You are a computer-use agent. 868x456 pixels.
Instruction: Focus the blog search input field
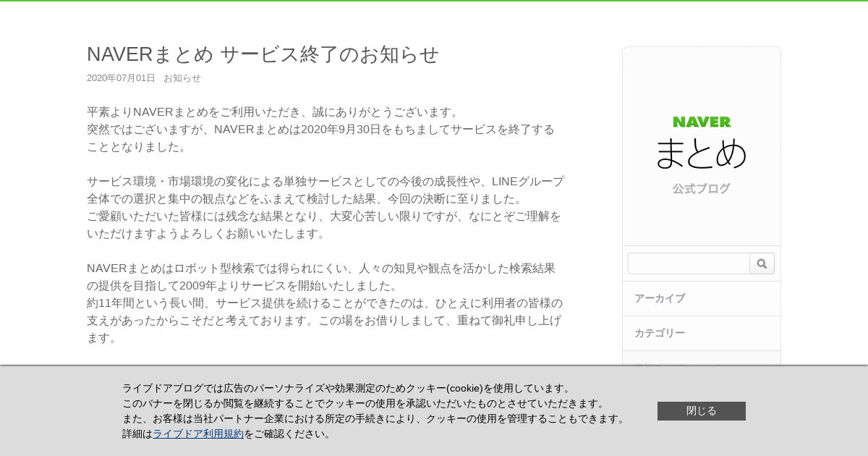point(689,263)
